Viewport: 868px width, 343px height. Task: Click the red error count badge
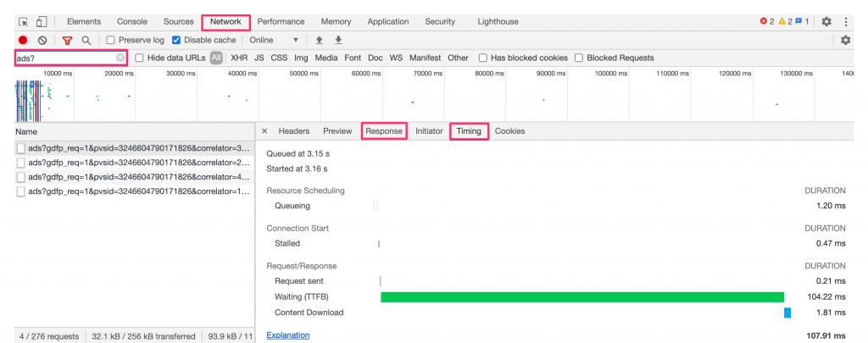767,21
